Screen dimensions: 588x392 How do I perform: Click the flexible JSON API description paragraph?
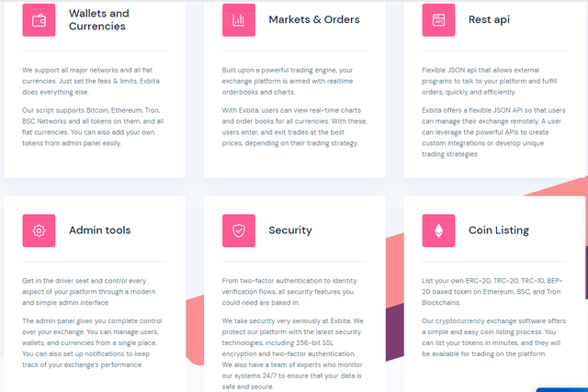[493, 132]
